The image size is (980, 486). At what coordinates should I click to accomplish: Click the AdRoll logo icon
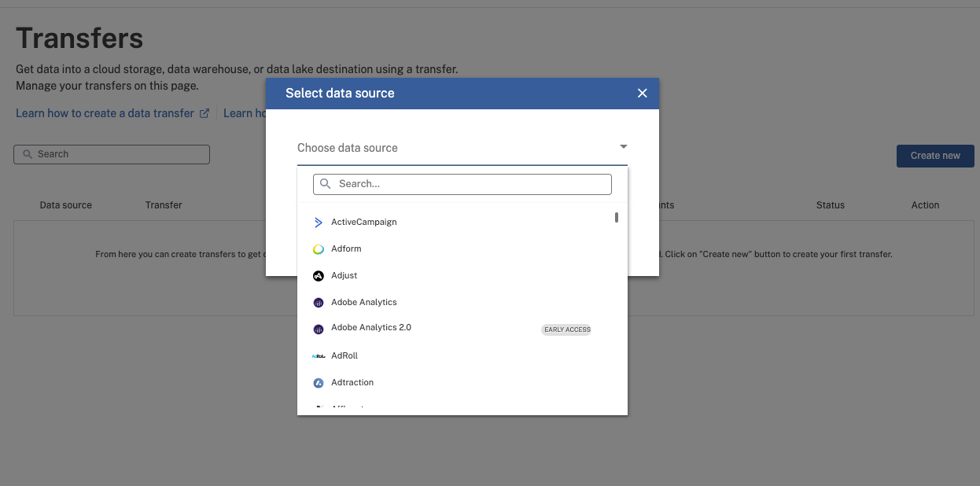(319, 356)
